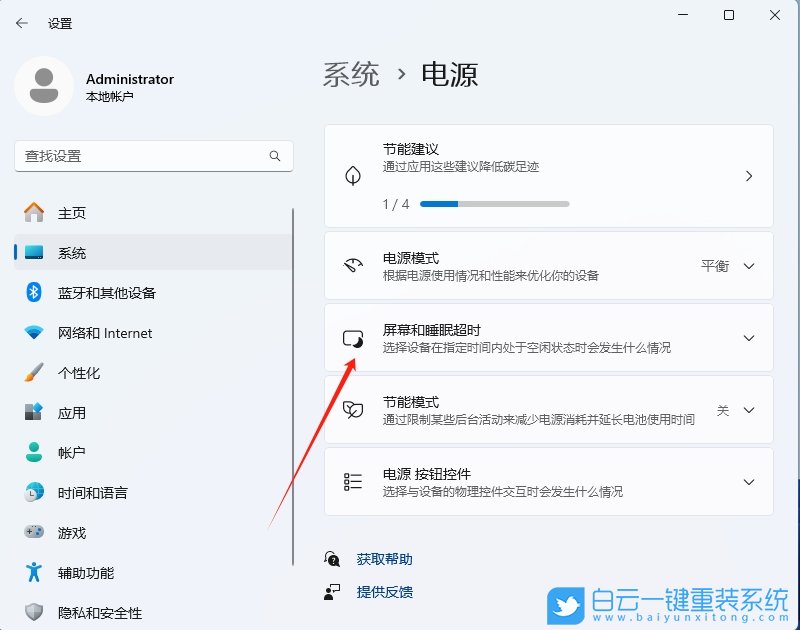The height and width of the screenshot is (630, 800).
Task: Expand the 节能模式 section
Action: (749, 410)
